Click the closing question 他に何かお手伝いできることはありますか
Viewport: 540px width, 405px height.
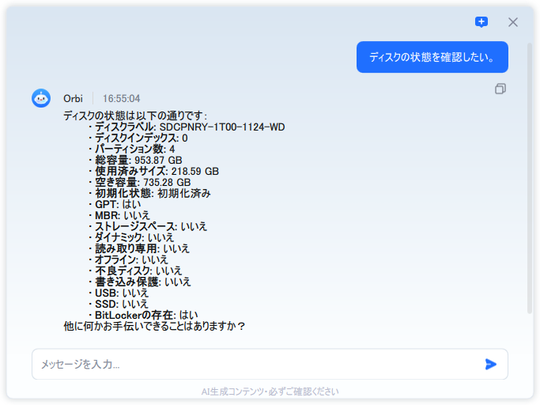click(x=154, y=326)
